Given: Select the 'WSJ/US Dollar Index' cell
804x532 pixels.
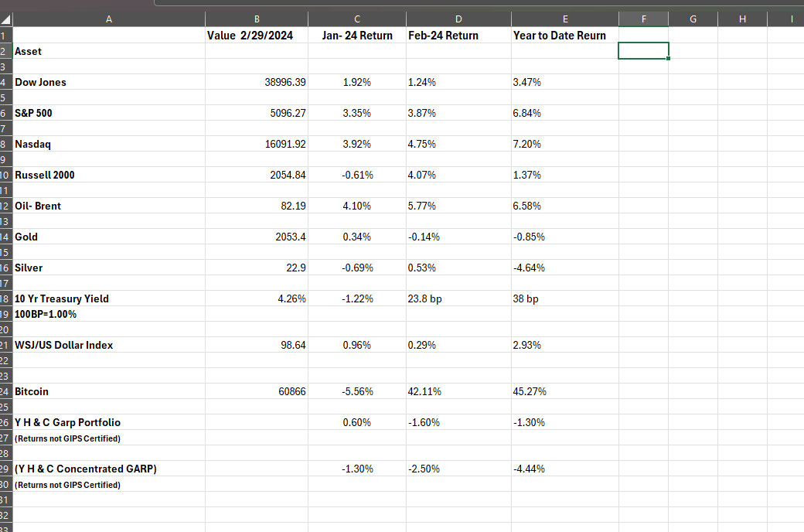Looking at the screenshot, I should (x=109, y=346).
